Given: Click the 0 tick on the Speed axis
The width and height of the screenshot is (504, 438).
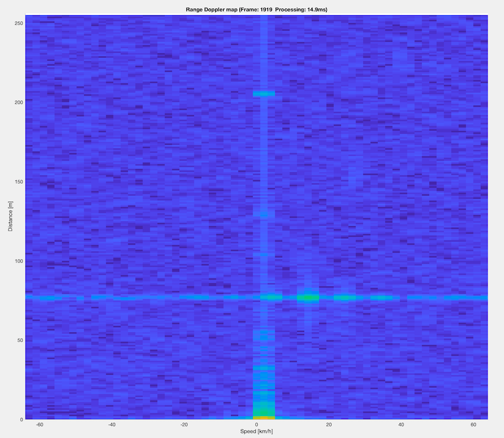Looking at the screenshot, I should tap(257, 425).
